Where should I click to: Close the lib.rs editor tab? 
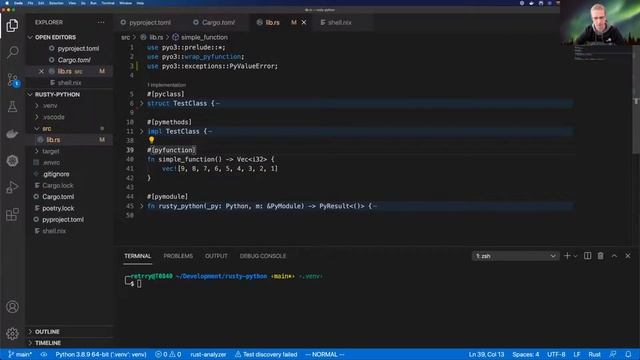pos(304,22)
